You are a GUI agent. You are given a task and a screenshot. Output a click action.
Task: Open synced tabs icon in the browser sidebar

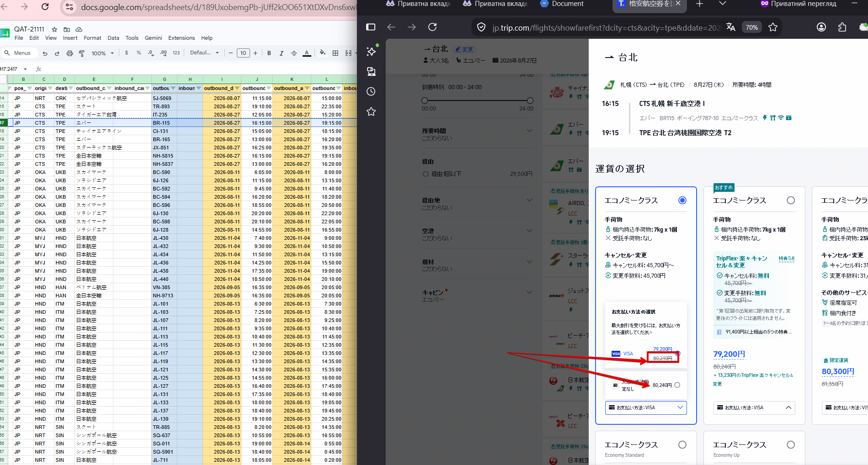(371, 71)
